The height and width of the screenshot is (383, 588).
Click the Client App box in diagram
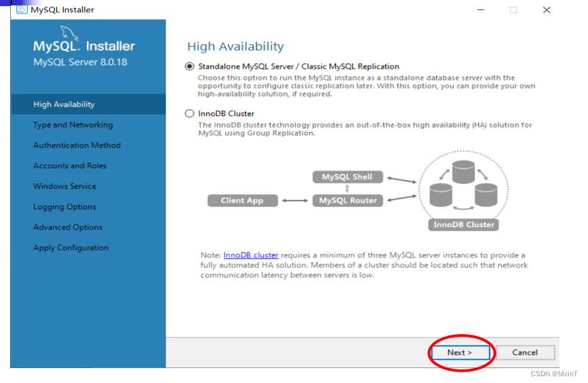243,200
